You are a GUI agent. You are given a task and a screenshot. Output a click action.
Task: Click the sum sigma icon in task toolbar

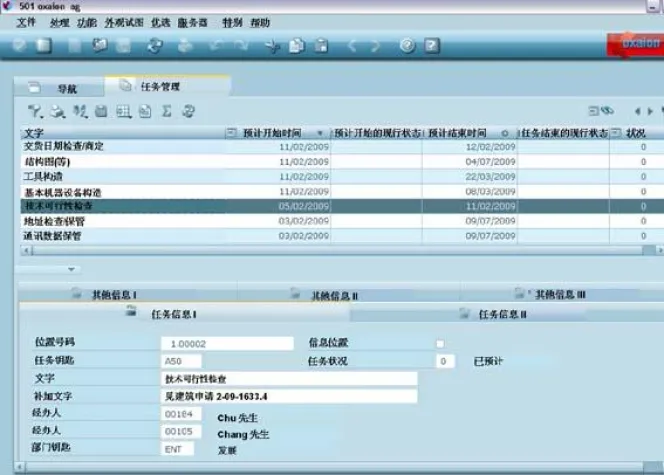pyautogui.click(x=166, y=111)
